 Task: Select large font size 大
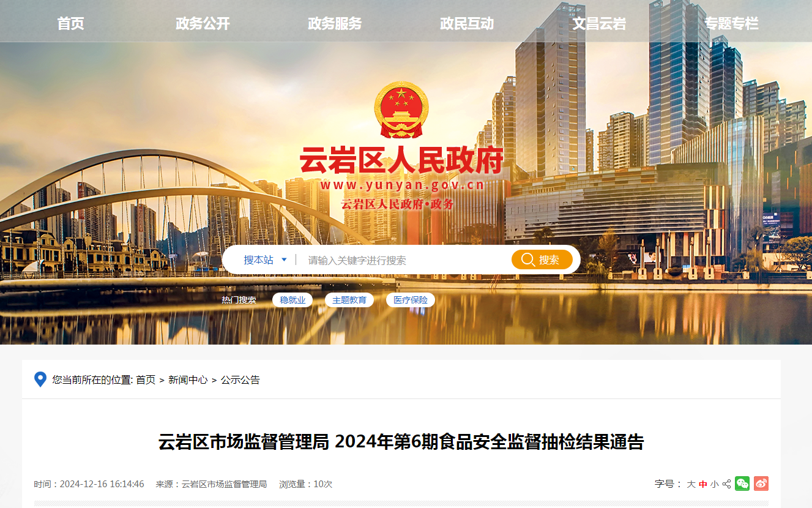[691, 484]
